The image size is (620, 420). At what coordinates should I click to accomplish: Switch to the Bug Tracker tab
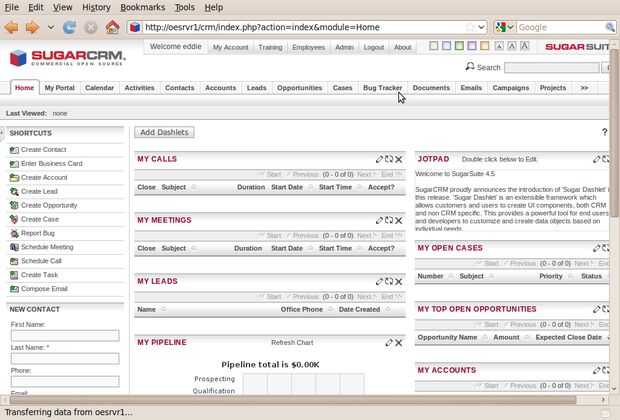tap(382, 88)
